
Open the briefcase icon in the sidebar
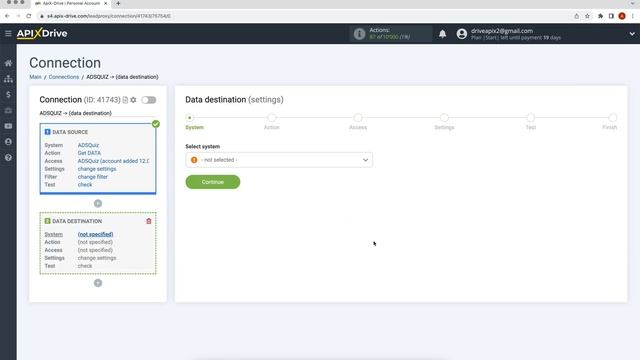coord(8,110)
